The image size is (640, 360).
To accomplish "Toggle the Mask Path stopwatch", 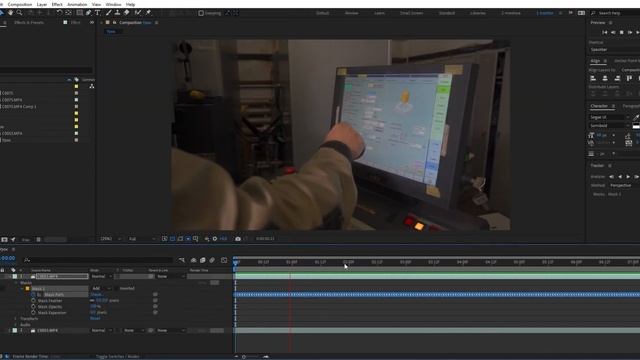I will (x=33, y=294).
